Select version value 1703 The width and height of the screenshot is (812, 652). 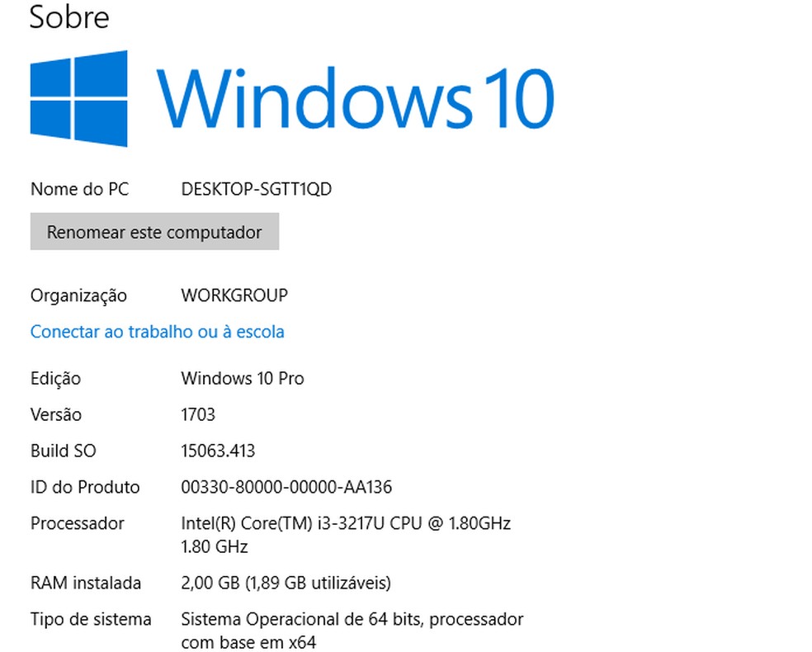[x=198, y=414]
